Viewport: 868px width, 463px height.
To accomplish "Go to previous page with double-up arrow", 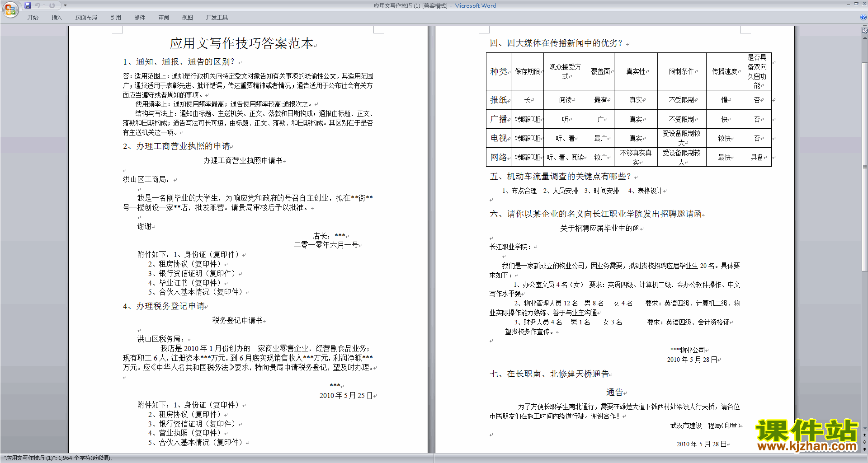I will coord(865,435).
